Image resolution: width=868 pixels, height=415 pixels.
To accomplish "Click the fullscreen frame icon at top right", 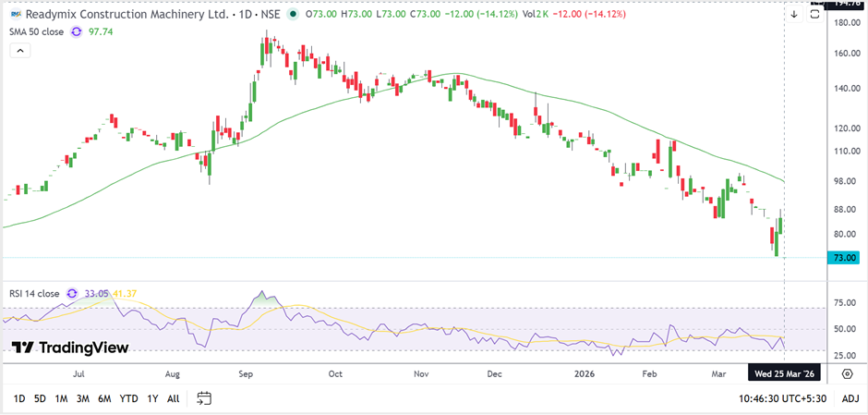I will 815,15.
